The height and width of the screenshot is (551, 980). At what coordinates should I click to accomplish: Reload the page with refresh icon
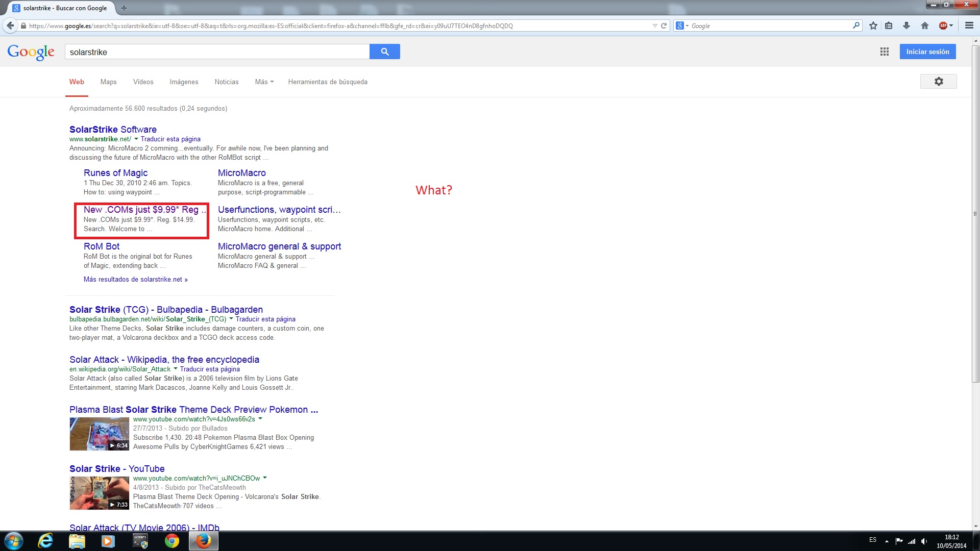click(664, 26)
